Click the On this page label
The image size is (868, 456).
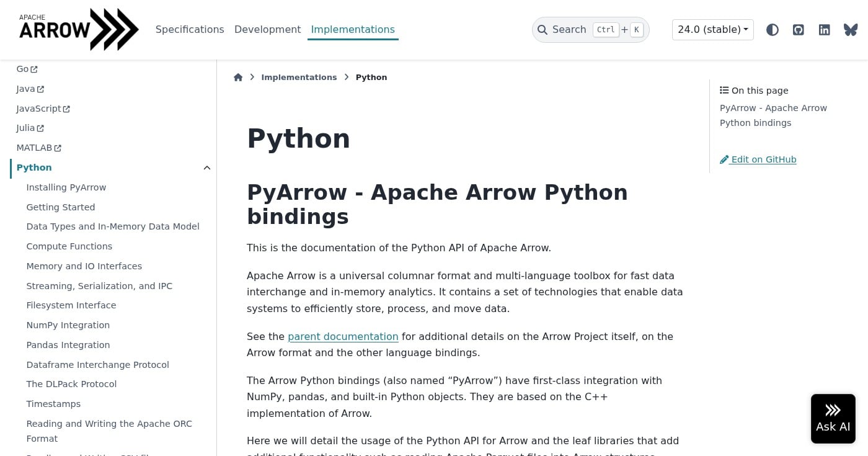tap(754, 91)
